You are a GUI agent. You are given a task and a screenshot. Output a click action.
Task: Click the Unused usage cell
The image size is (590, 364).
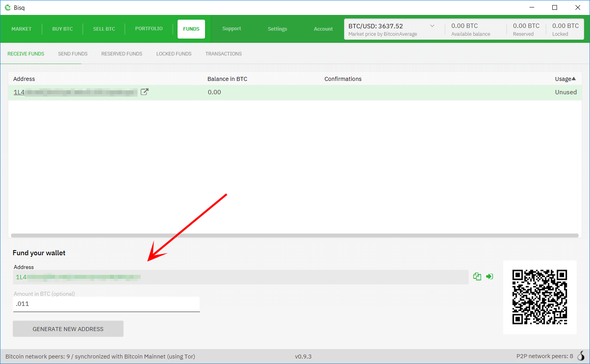point(566,92)
